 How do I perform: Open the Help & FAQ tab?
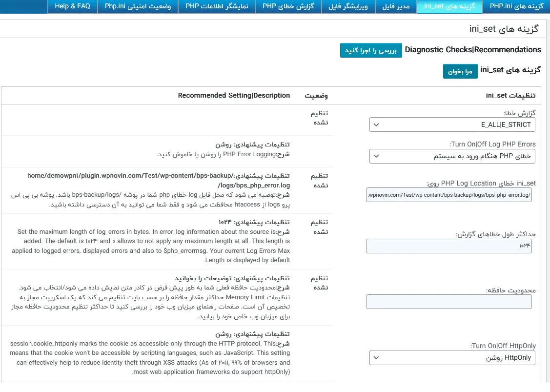coord(72,6)
